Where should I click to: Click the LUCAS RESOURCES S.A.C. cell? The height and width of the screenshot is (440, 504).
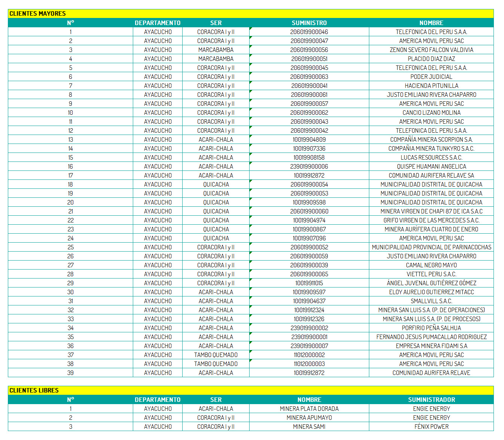(431, 157)
